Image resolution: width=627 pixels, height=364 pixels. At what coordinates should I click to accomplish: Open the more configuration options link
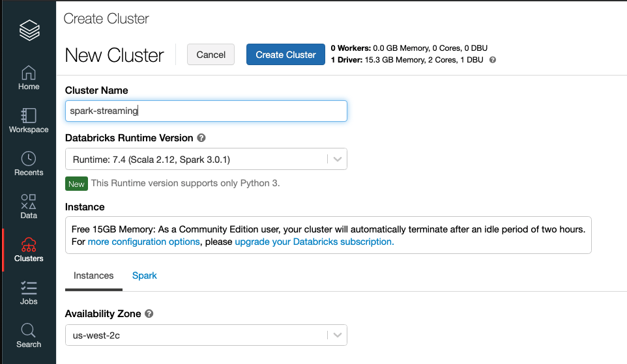pos(143,242)
